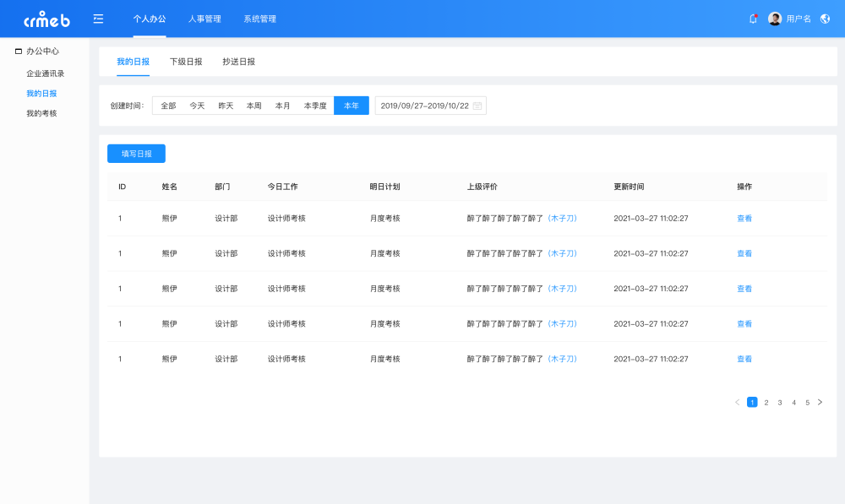Select the 本季度 time filter
Image resolution: width=845 pixels, height=504 pixels.
315,106
